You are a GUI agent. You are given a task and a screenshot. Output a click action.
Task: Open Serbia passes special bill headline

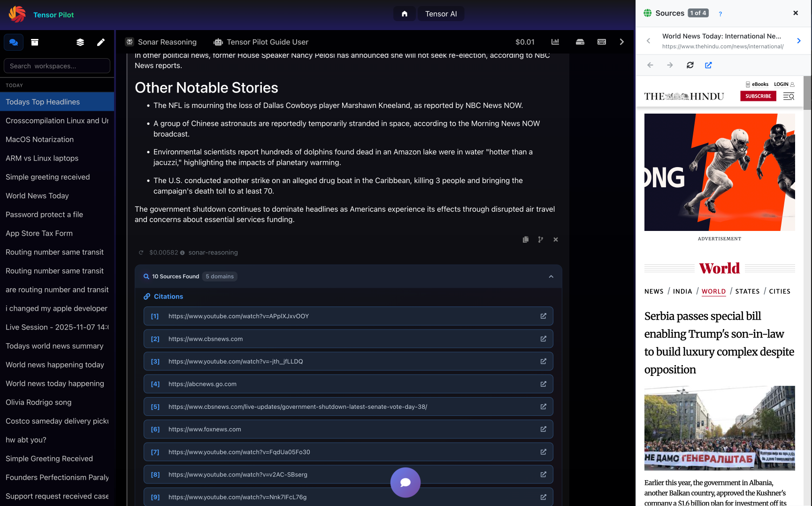click(719, 343)
